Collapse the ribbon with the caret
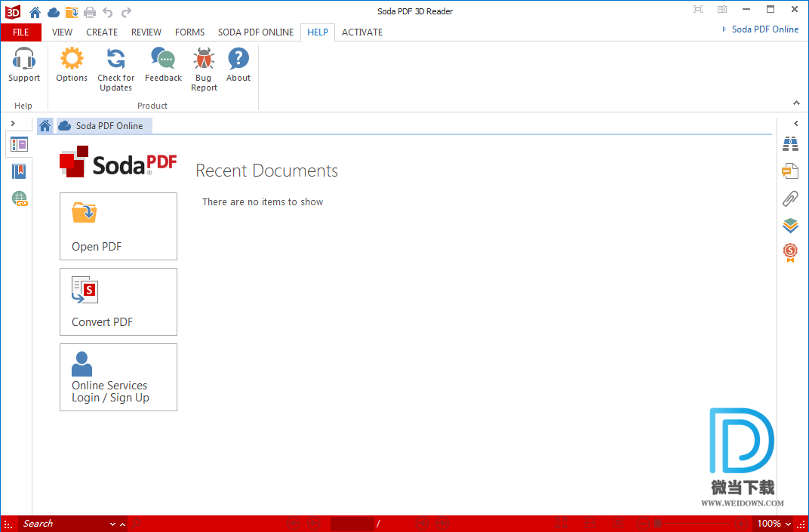This screenshot has width=809, height=532. pyautogui.click(x=796, y=103)
